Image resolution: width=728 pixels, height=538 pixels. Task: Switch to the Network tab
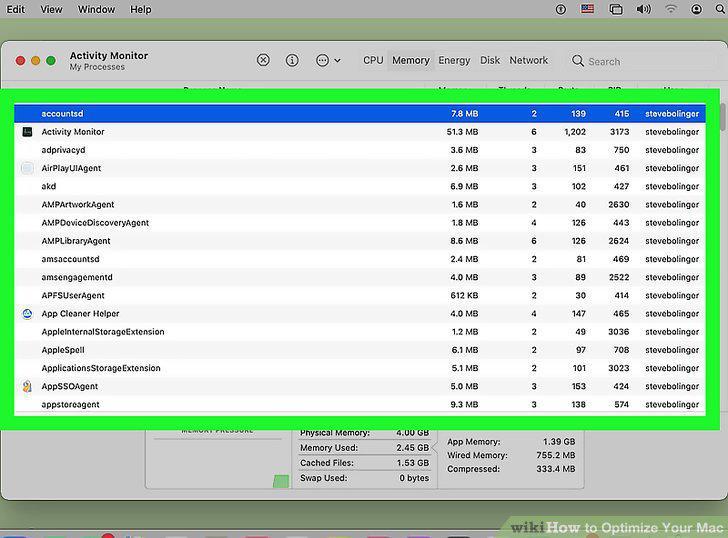click(528, 60)
